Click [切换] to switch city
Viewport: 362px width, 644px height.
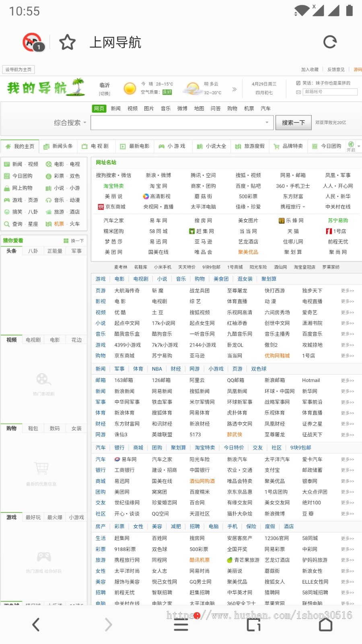click(105, 93)
